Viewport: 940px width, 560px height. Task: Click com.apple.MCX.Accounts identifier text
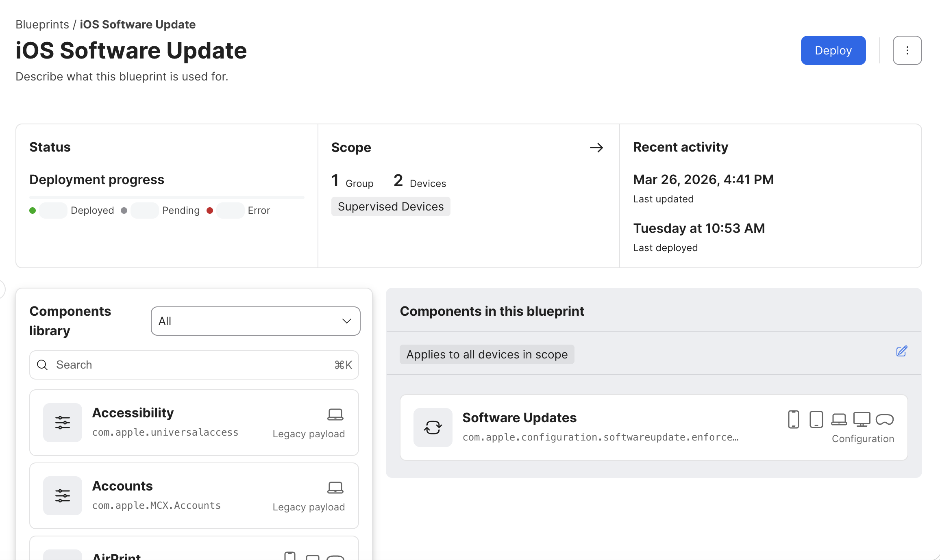click(x=157, y=506)
